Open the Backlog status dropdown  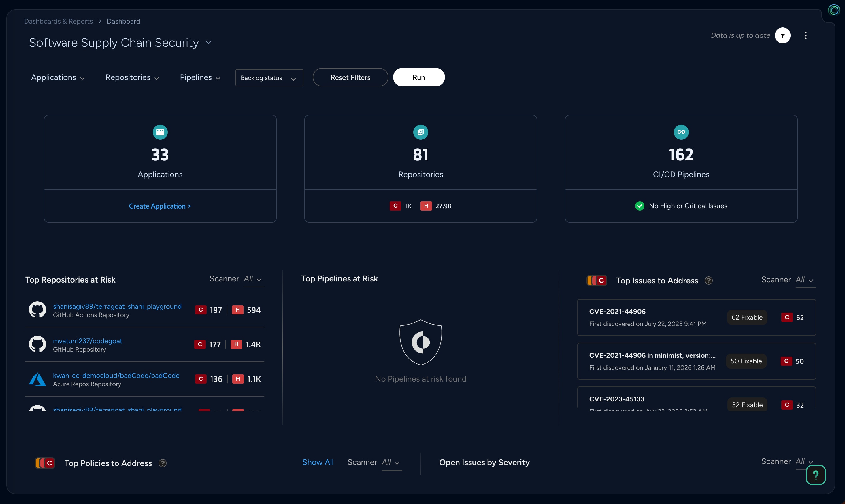tap(269, 77)
